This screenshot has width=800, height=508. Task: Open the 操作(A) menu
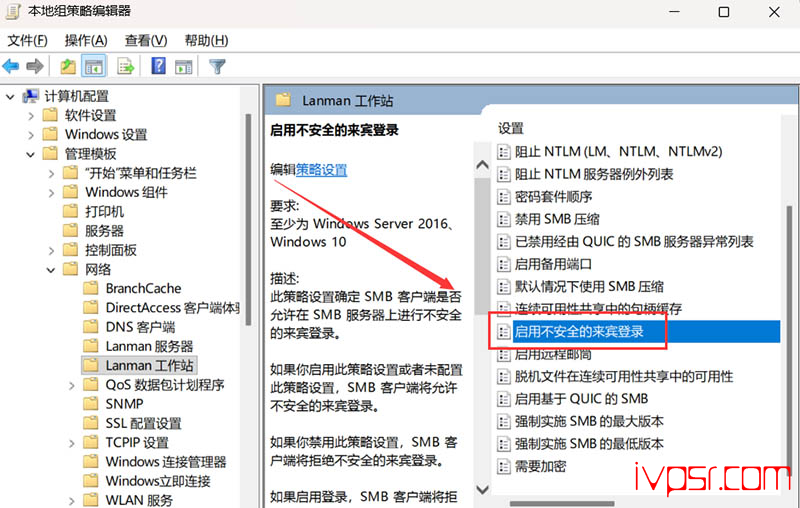pos(85,40)
